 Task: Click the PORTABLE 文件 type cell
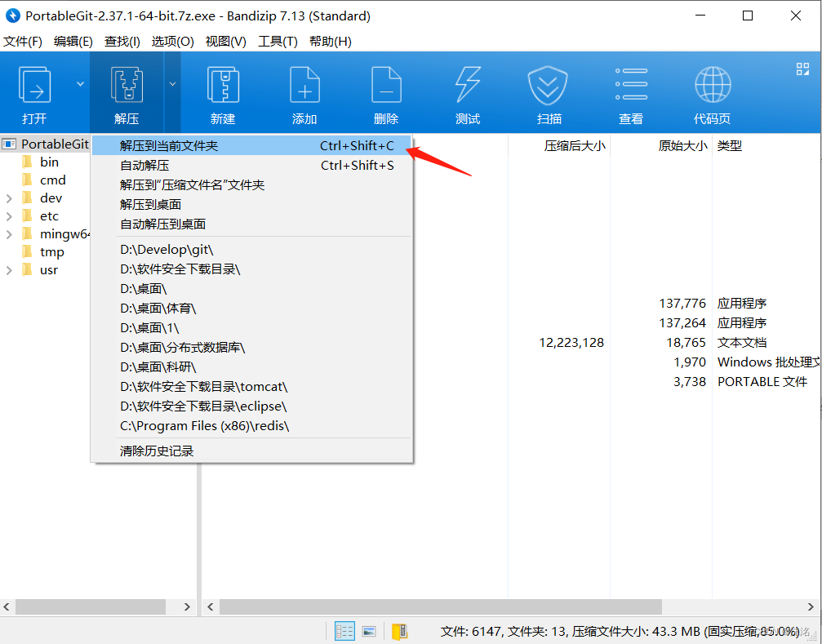coord(762,382)
